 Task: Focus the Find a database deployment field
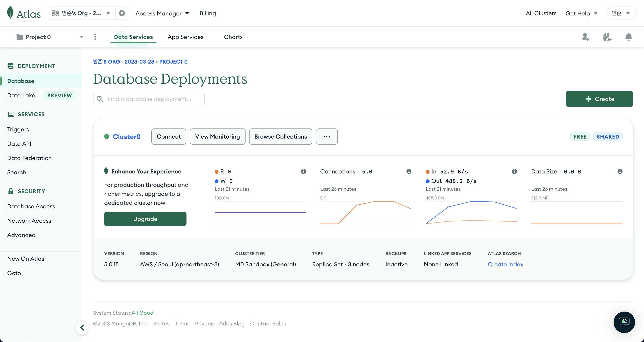(149, 99)
